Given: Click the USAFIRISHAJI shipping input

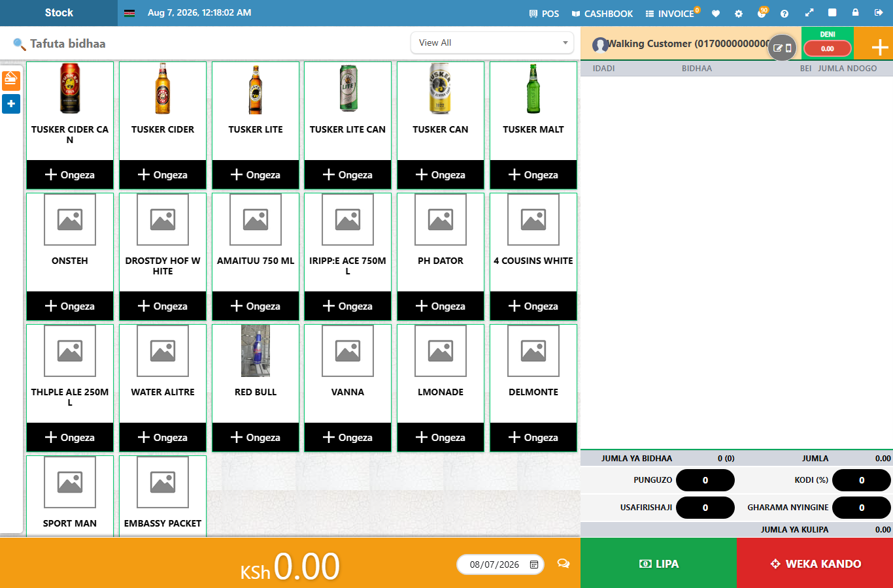Looking at the screenshot, I should tap(705, 508).
